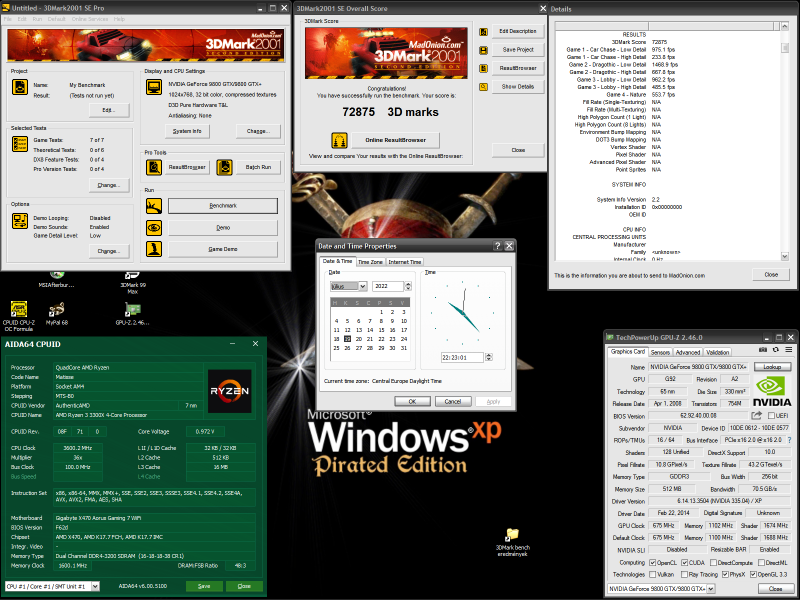Click the yellow Benchmark icon in the Run group
The height and width of the screenshot is (600, 800).
[154, 206]
